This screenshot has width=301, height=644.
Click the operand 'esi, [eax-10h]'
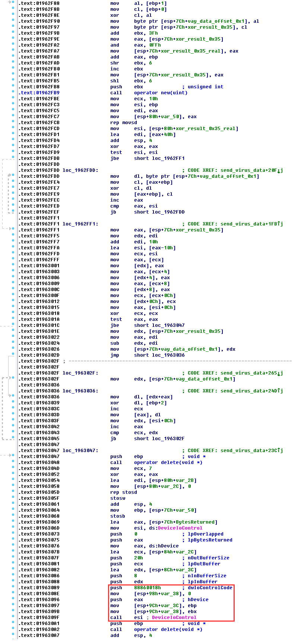pos(155,248)
